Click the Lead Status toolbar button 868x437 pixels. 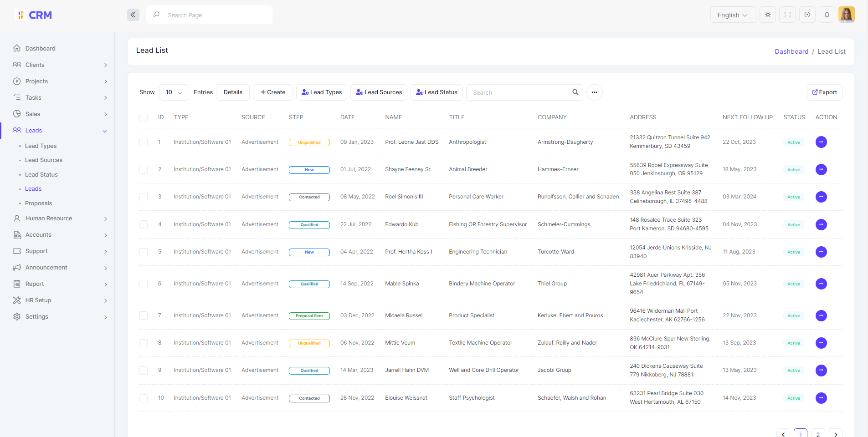(437, 92)
